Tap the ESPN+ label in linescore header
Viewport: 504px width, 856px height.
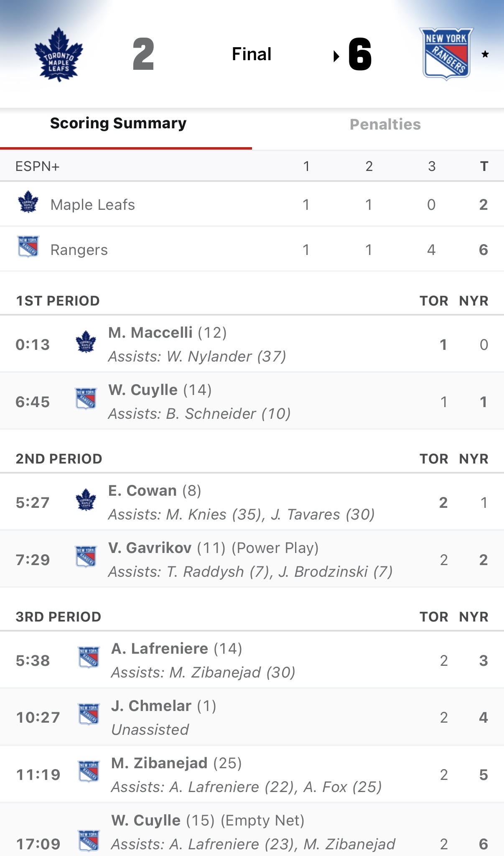coord(38,166)
